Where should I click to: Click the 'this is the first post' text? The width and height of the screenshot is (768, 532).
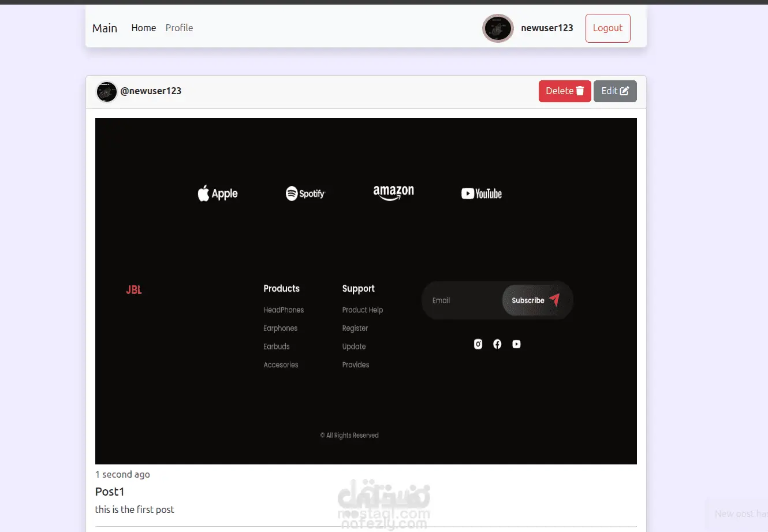(x=135, y=509)
